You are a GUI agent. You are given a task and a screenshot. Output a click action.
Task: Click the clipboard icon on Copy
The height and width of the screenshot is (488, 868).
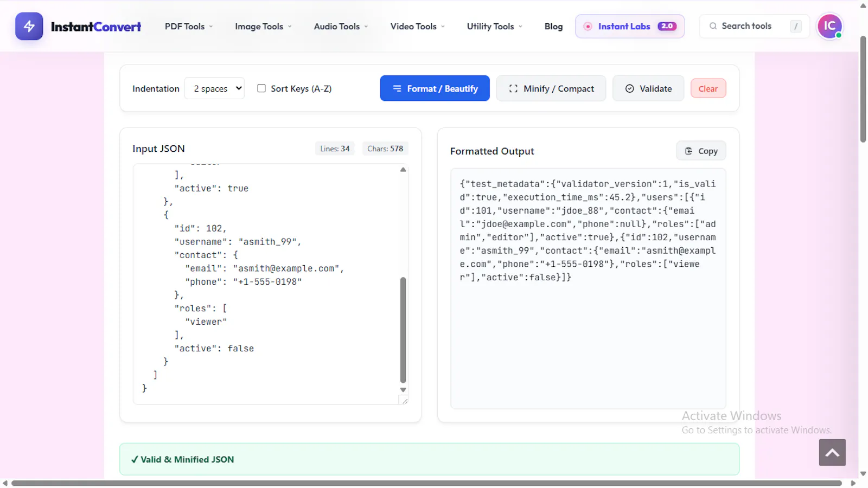pos(688,151)
